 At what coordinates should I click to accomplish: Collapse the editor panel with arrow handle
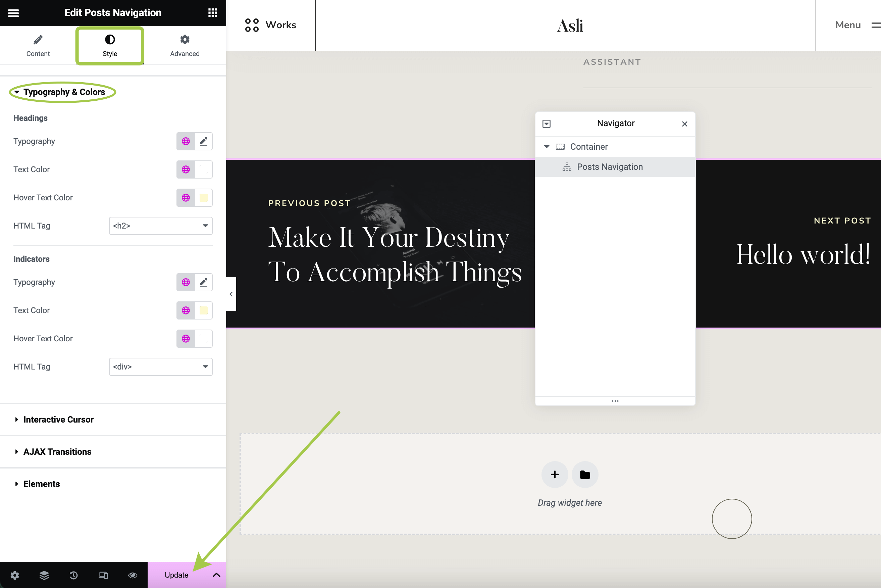(231, 294)
